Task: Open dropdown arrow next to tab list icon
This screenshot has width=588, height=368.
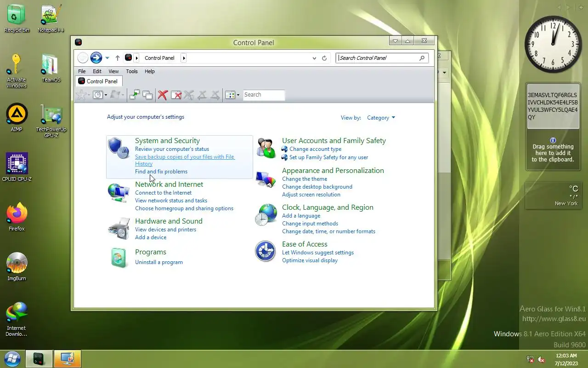Action: pyautogui.click(x=238, y=95)
